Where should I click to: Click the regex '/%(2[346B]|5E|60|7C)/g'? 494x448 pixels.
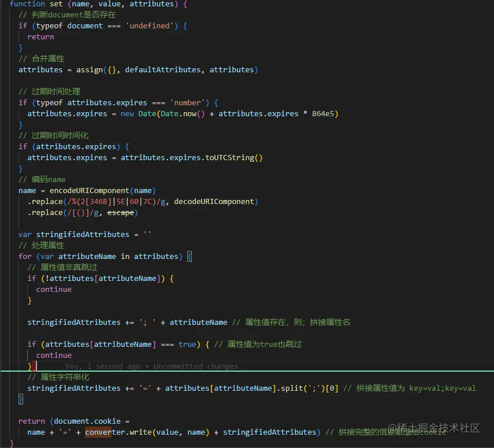pos(116,202)
